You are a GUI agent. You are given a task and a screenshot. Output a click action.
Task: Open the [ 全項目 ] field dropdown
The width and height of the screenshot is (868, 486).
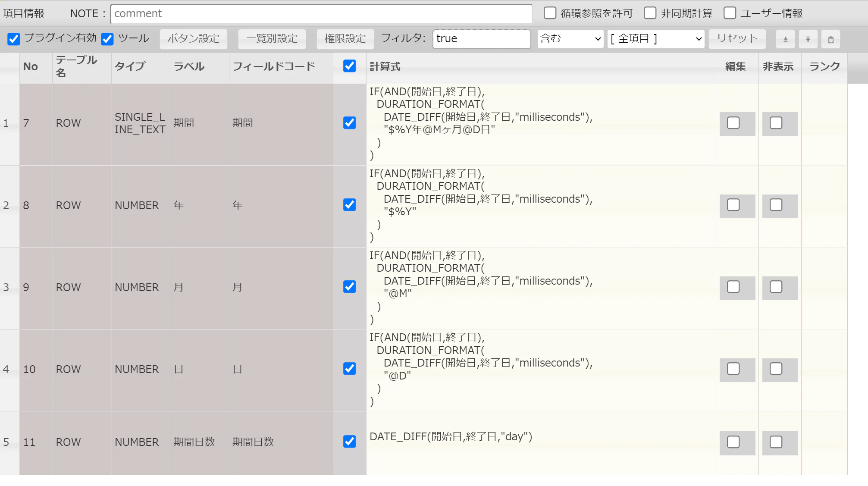point(656,39)
